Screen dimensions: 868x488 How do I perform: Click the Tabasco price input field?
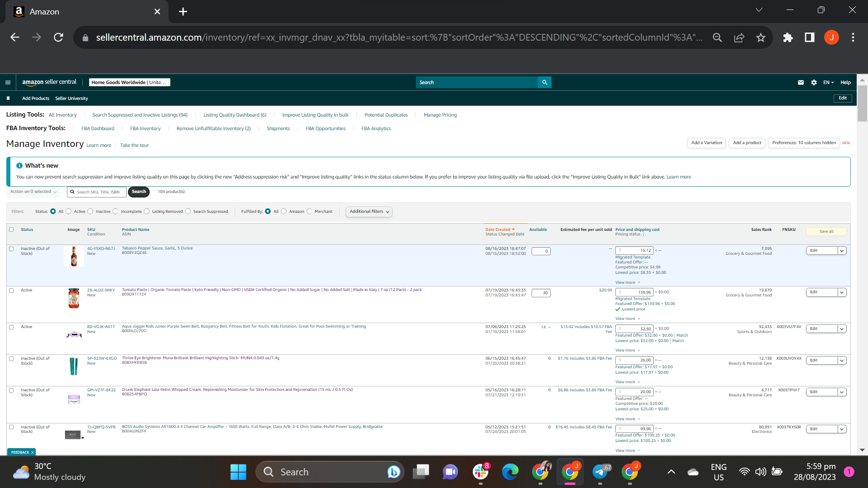tap(634, 250)
